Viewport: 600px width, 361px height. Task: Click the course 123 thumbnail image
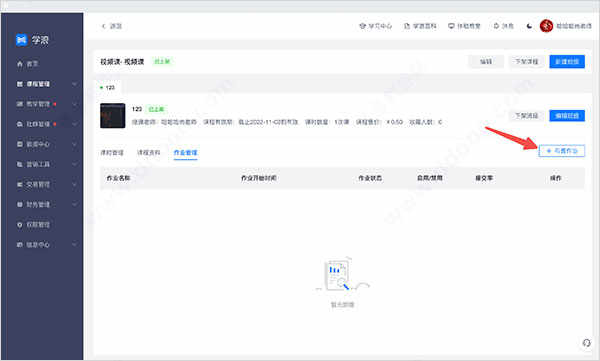point(112,116)
